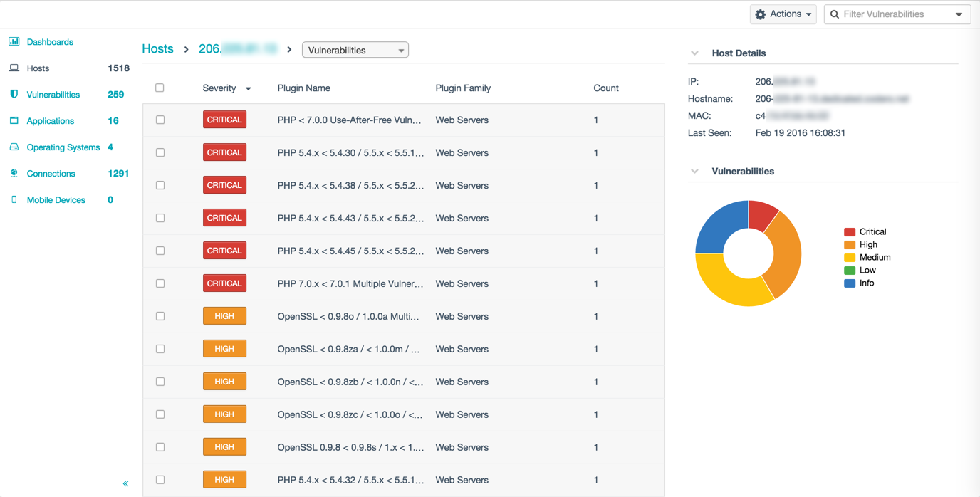The height and width of the screenshot is (497, 980).
Task: Click the Mobile Devices phone icon
Action: (x=14, y=200)
